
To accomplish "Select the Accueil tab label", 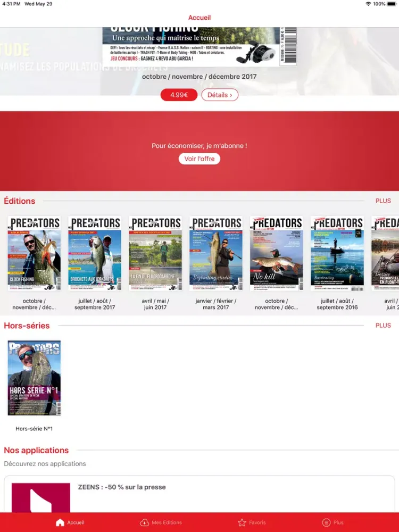I will pos(76,522).
